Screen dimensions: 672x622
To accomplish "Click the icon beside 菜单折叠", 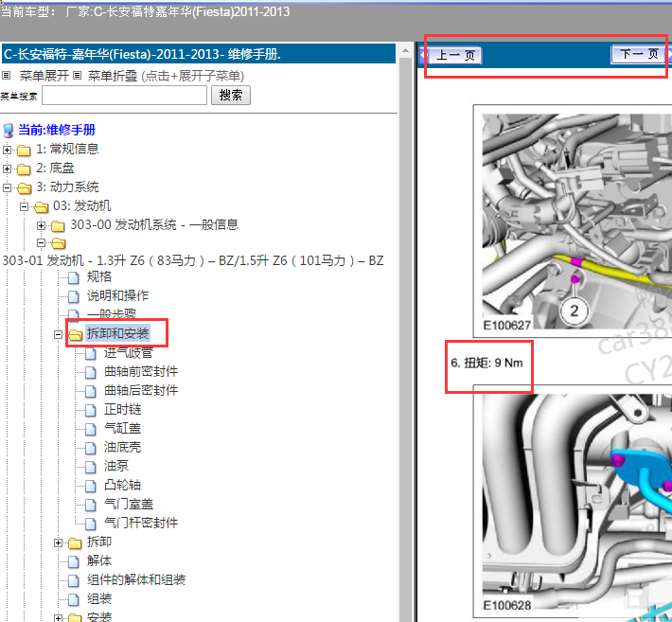I will (x=77, y=76).
